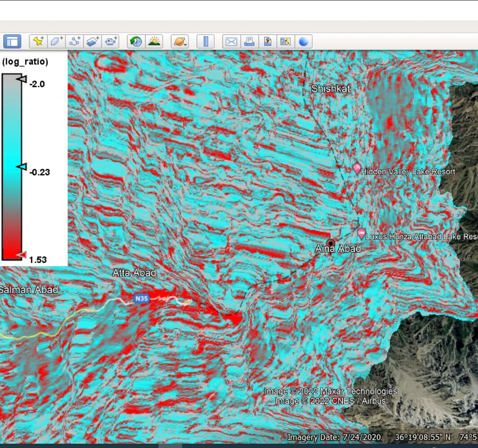Enable sunlight shading with sun icon
This screenshot has width=478, height=448.
coord(154,41)
